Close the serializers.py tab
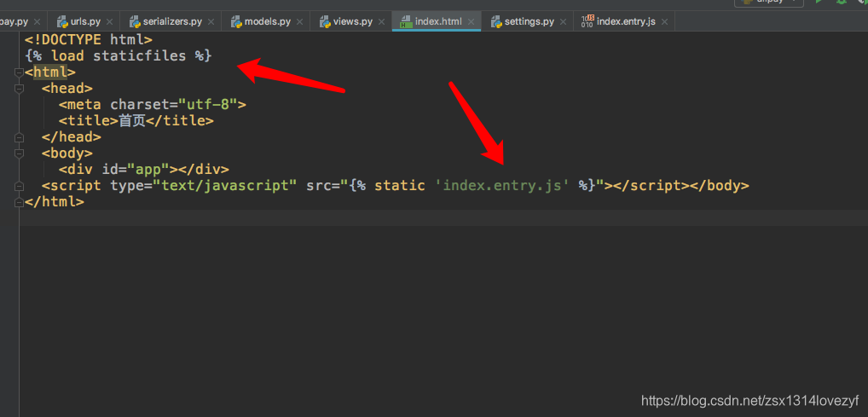The height and width of the screenshot is (417, 868). (211, 22)
